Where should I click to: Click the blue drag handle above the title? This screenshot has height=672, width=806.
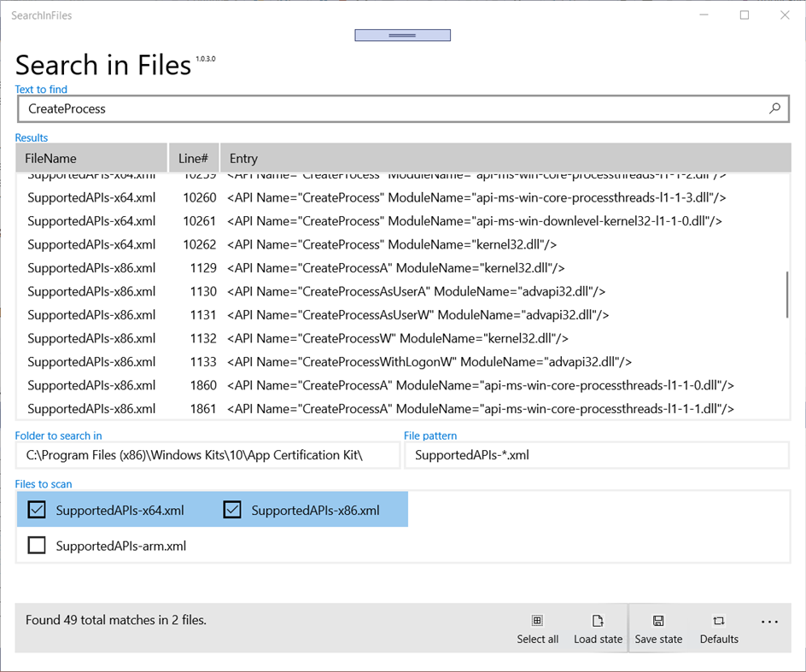402,34
